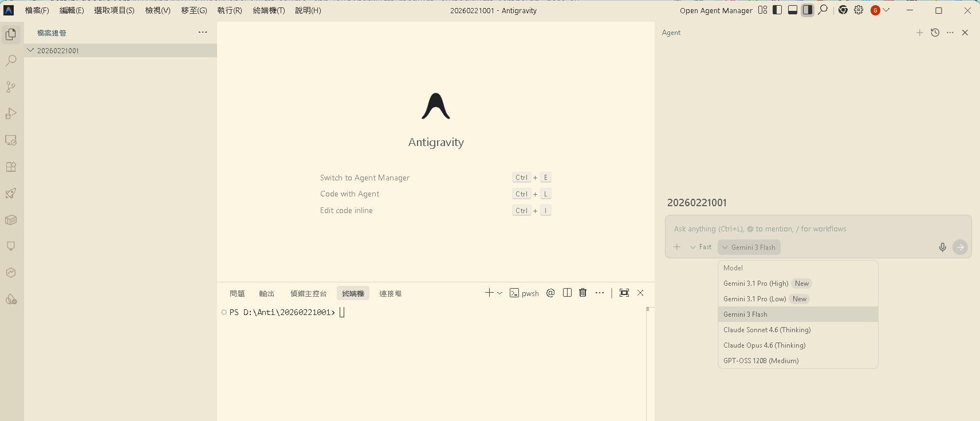Maximize the terminal panel size

point(624,293)
